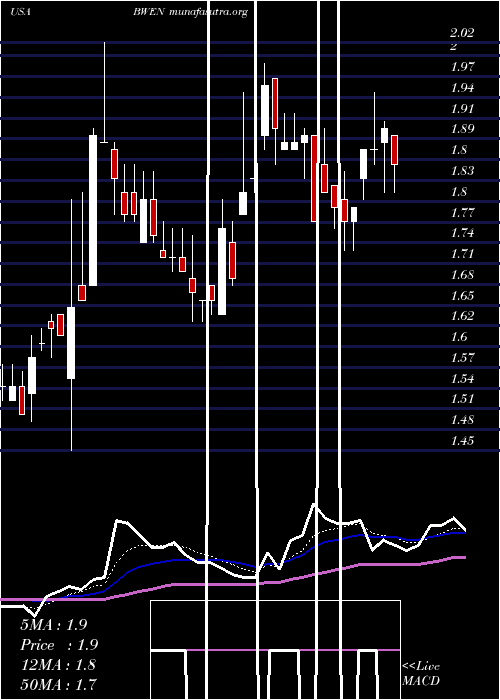Click the 1.62 price axis label
Image resolution: width=500 pixels, height=700 pixels.
[462, 316]
